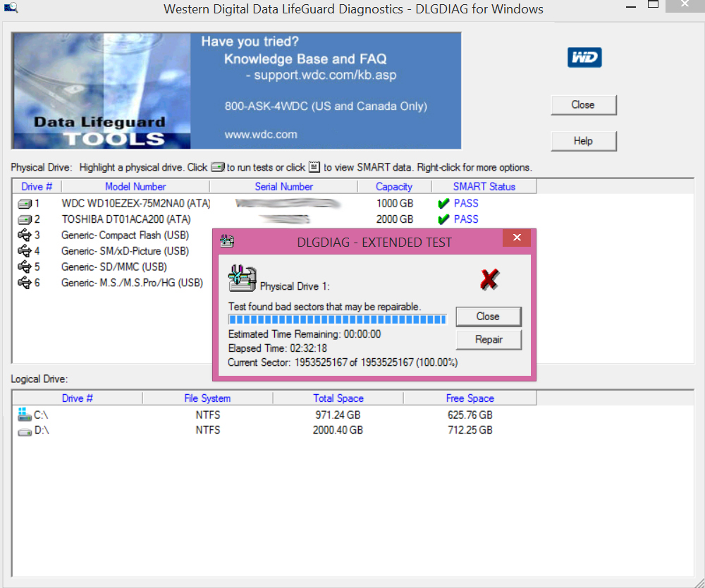Image resolution: width=705 pixels, height=588 pixels.
Task: Click the application icon in title bar
Action: click(x=11, y=8)
